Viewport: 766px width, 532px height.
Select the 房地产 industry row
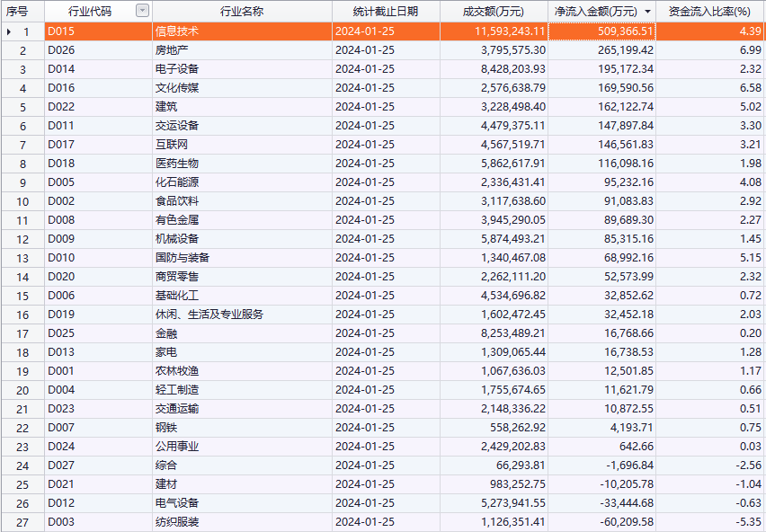172,50
